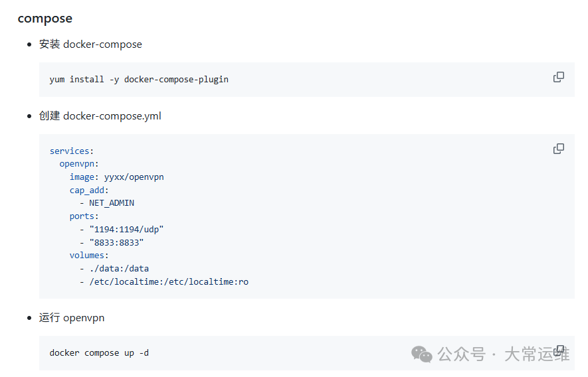Image resolution: width=588 pixels, height=377 pixels.
Task: Click the ports: key
Action: tap(84, 216)
